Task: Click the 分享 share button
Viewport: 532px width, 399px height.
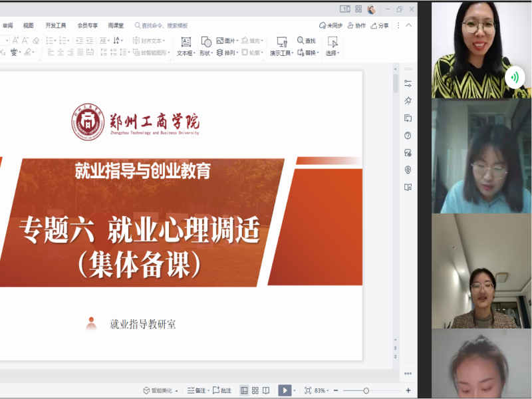Action: (x=380, y=25)
